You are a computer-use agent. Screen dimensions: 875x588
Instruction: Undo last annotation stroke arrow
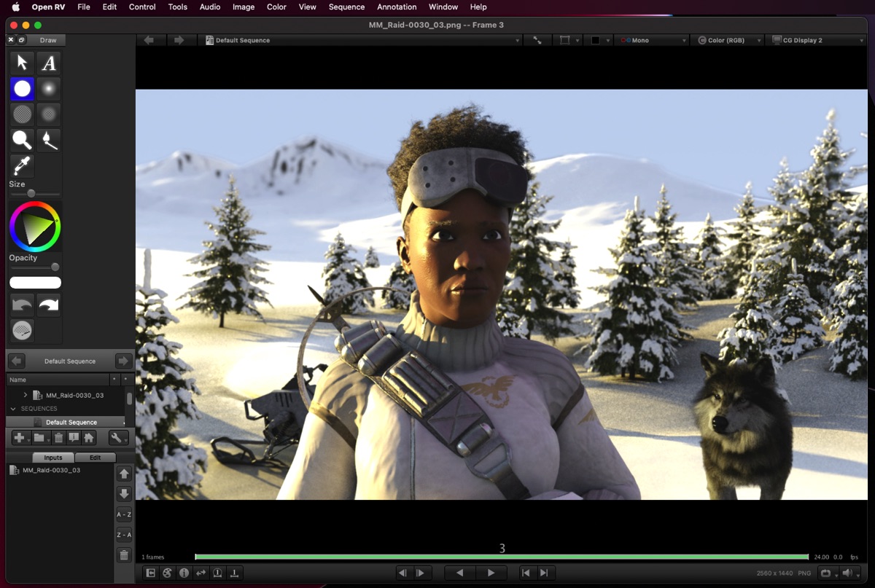click(x=23, y=305)
